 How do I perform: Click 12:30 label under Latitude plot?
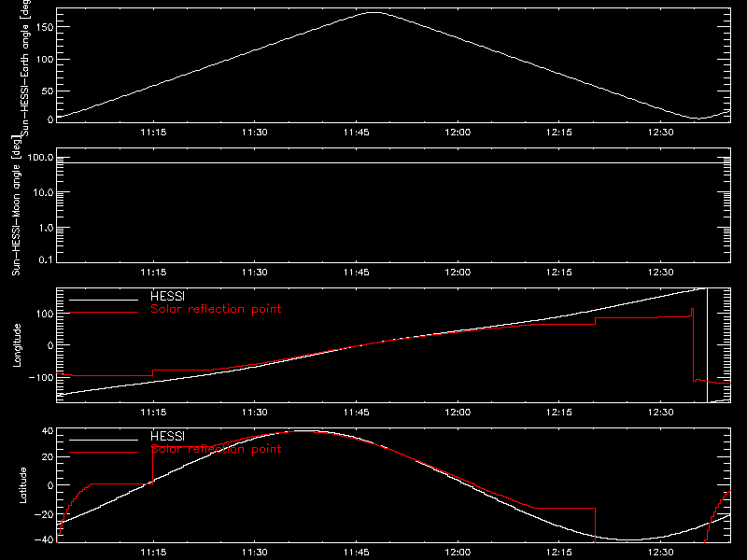coord(661,553)
